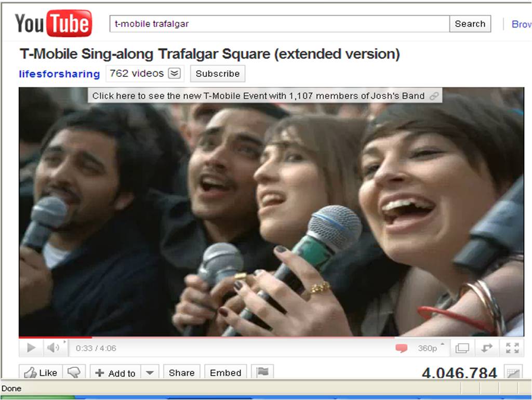Expand the Add to dropdown arrow
This screenshot has width=532, height=400.
(150, 372)
